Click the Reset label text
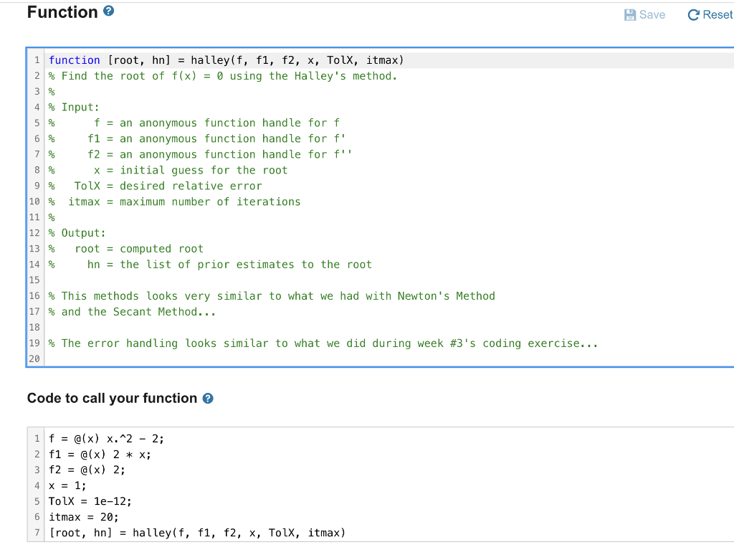734x560 pixels. pyautogui.click(x=717, y=14)
